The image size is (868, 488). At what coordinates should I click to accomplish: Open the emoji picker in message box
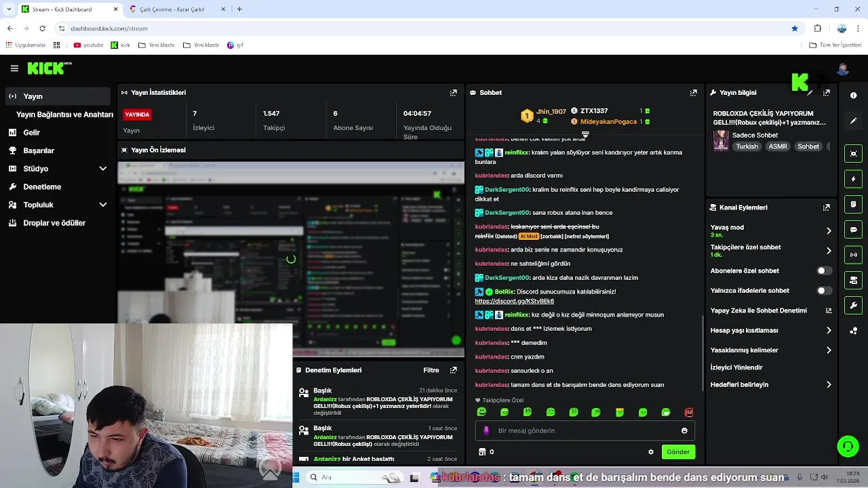point(684,430)
